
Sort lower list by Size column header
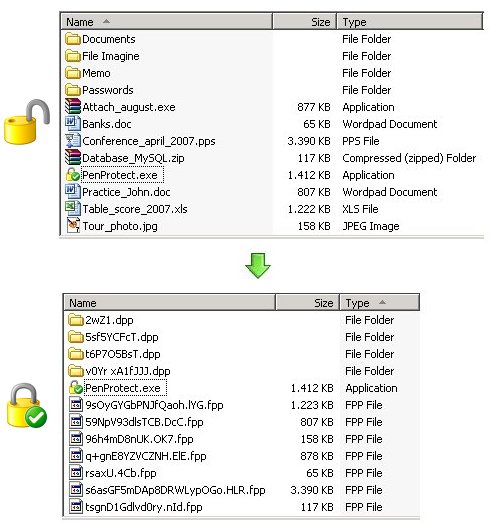(x=308, y=303)
